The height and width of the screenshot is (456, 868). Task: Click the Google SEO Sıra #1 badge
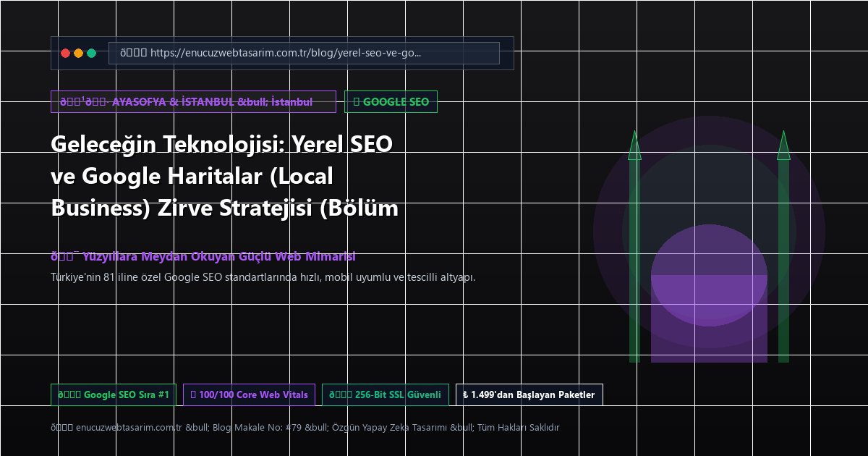pyautogui.click(x=113, y=394)
